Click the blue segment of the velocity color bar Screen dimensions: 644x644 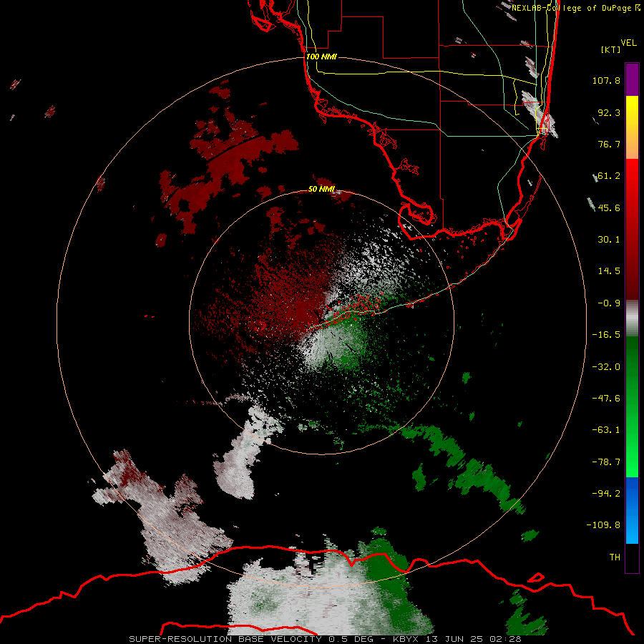[632, 510]
